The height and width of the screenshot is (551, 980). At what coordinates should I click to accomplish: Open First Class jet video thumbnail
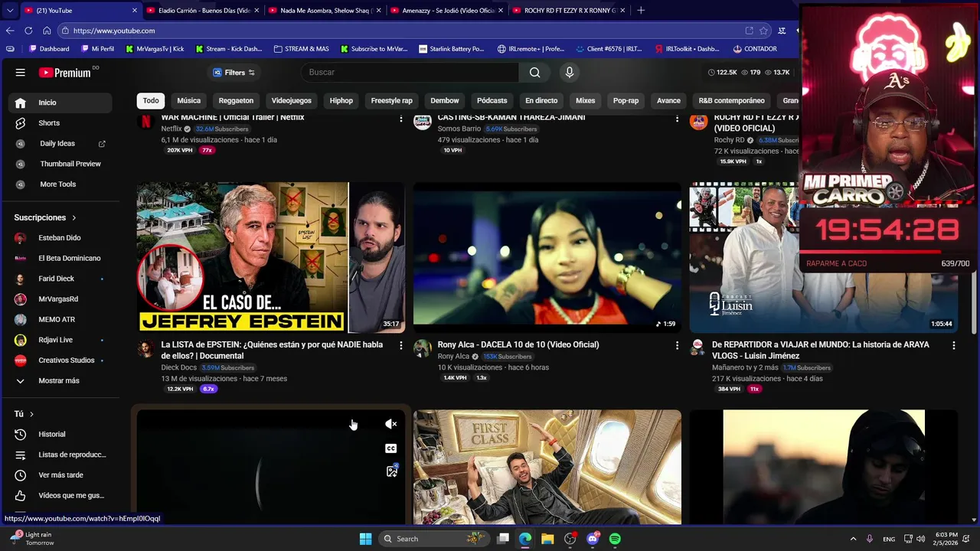coord(547,468)
